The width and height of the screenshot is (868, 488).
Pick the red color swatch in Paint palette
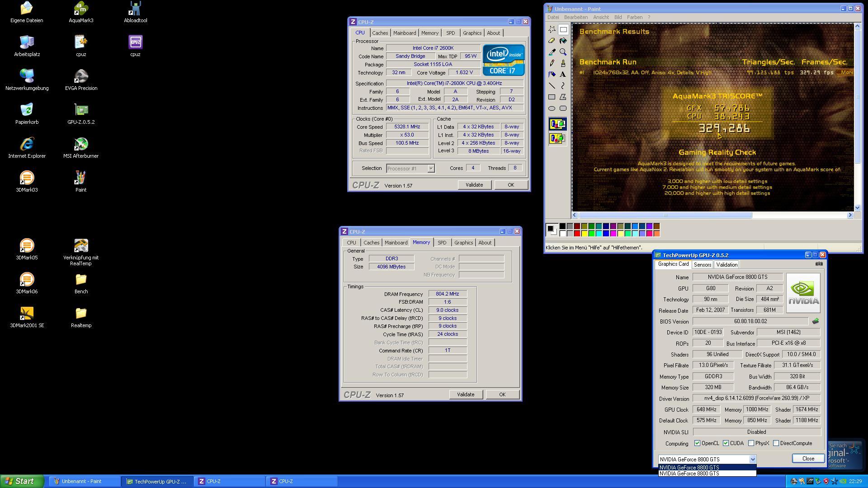577,233
